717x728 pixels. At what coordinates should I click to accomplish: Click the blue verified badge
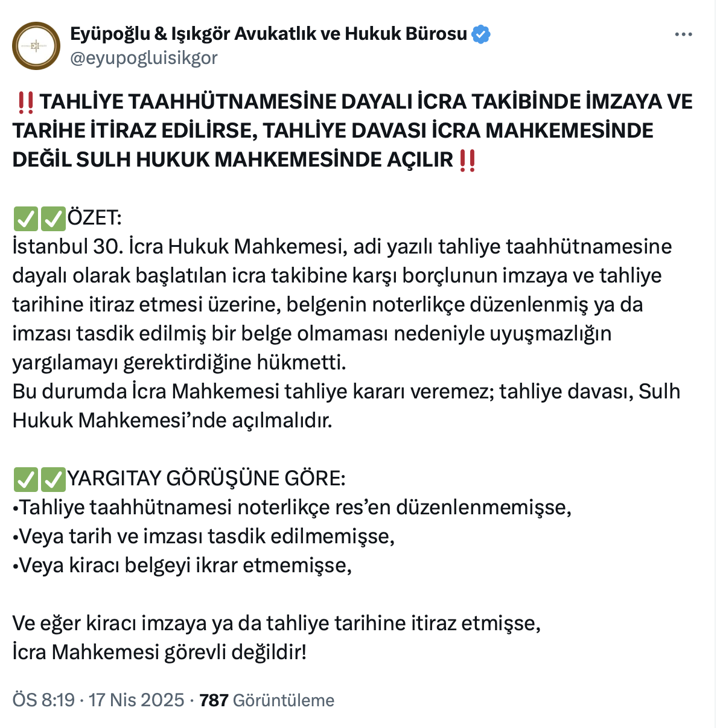click(481, 34)
